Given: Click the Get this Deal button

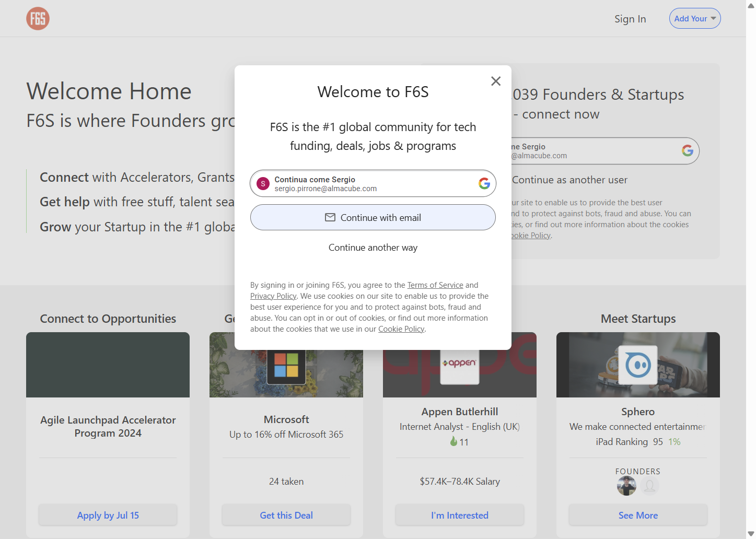Looking at the screenshot, I should click(x=286, y=515).
